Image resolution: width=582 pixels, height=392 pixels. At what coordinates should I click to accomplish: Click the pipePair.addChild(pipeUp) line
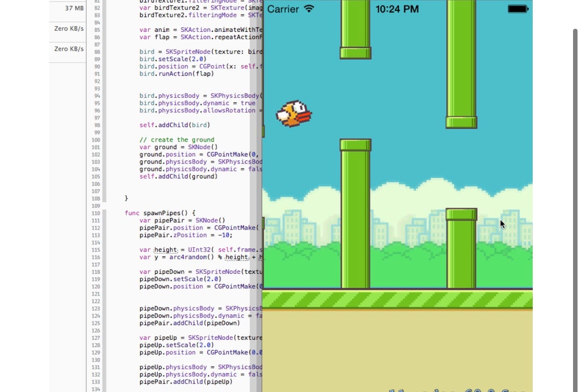[186, 382]
